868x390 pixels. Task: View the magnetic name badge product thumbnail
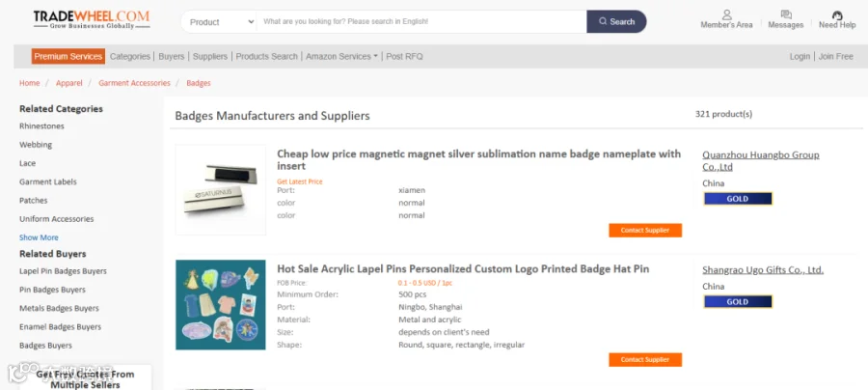click(x=220, y=190)
